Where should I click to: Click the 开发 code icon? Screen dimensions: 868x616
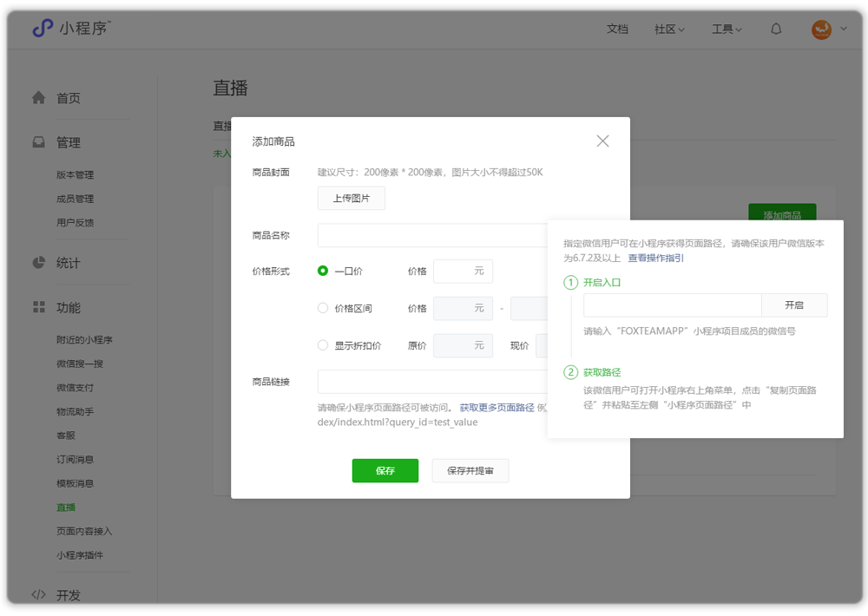point(38,595)
